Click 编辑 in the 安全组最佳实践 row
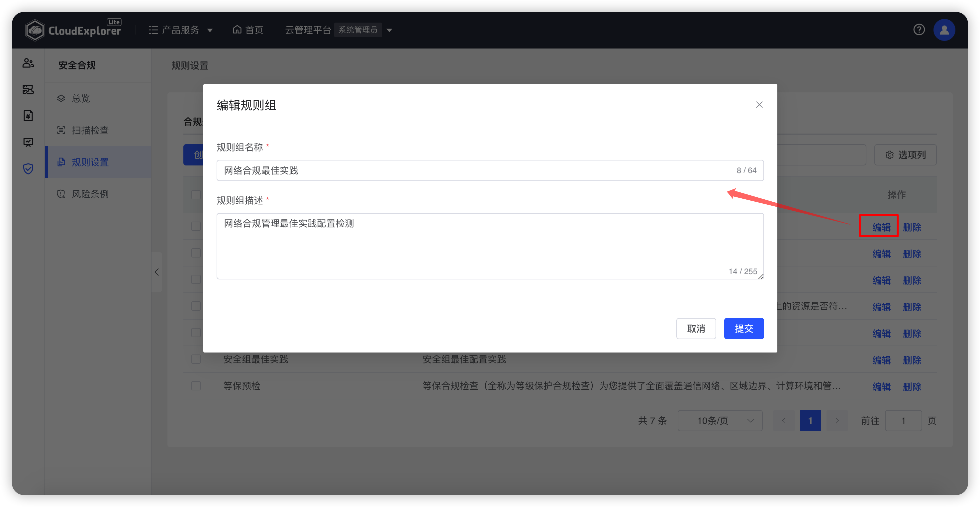The width and height of the screenshot is (980, 507). click(x=881, y=360)
